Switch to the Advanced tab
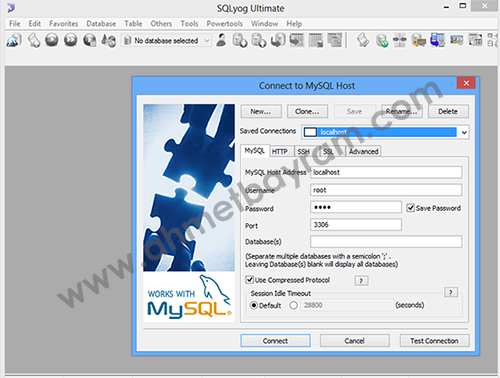 tap(363, 152)
